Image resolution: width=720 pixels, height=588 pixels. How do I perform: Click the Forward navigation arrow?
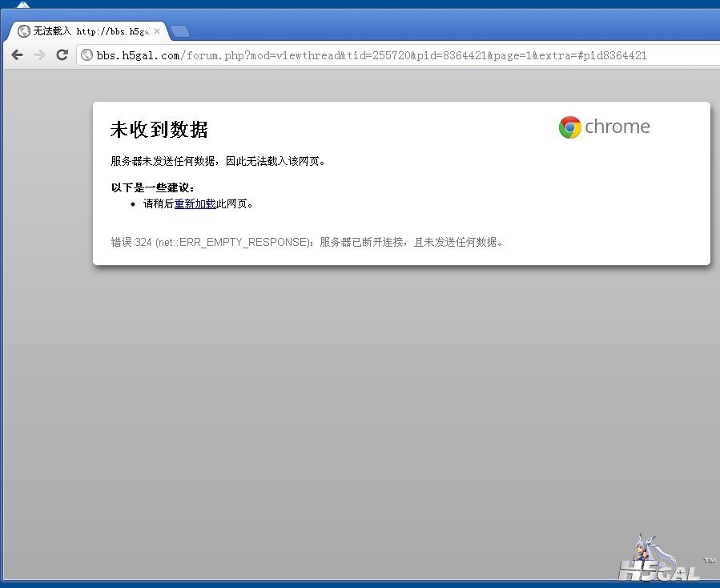coord(39,55)
